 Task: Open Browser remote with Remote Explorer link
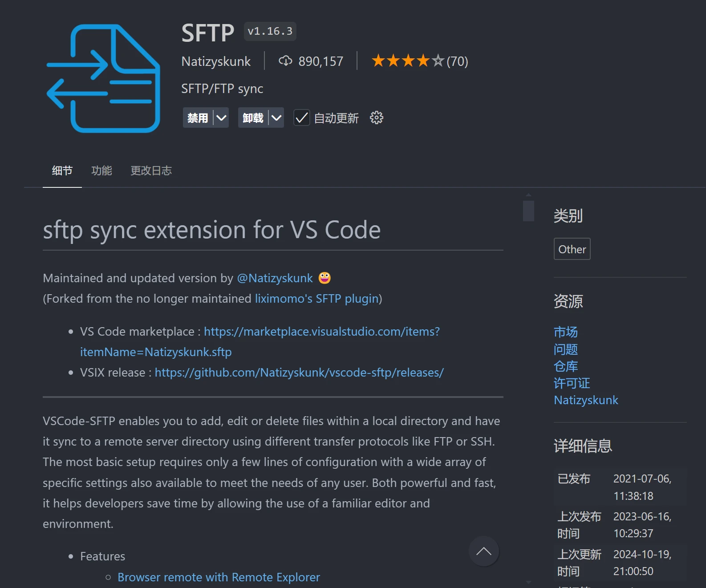219,577
